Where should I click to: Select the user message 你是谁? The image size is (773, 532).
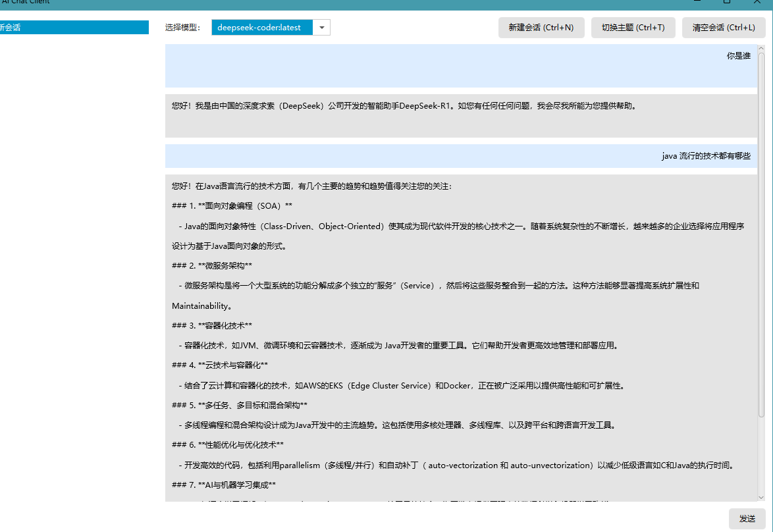(737, 57)
